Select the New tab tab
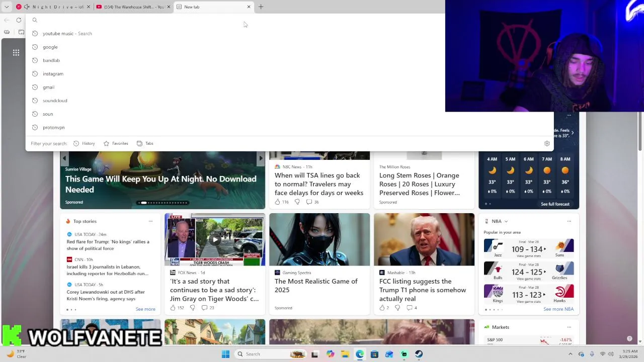 pyautogui.click(x=214, y=7)
